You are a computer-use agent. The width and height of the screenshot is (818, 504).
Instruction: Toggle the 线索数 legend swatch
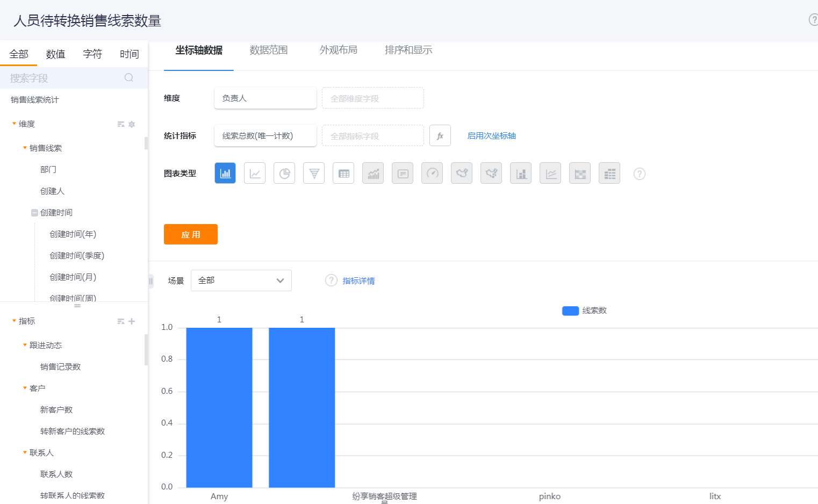coord(570,311)
